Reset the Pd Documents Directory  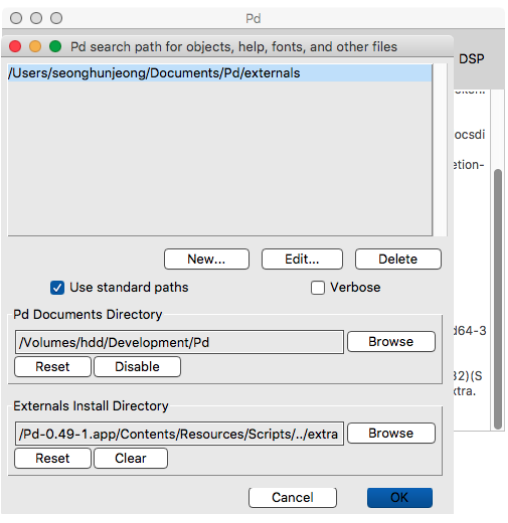click(x=52, y=367)
